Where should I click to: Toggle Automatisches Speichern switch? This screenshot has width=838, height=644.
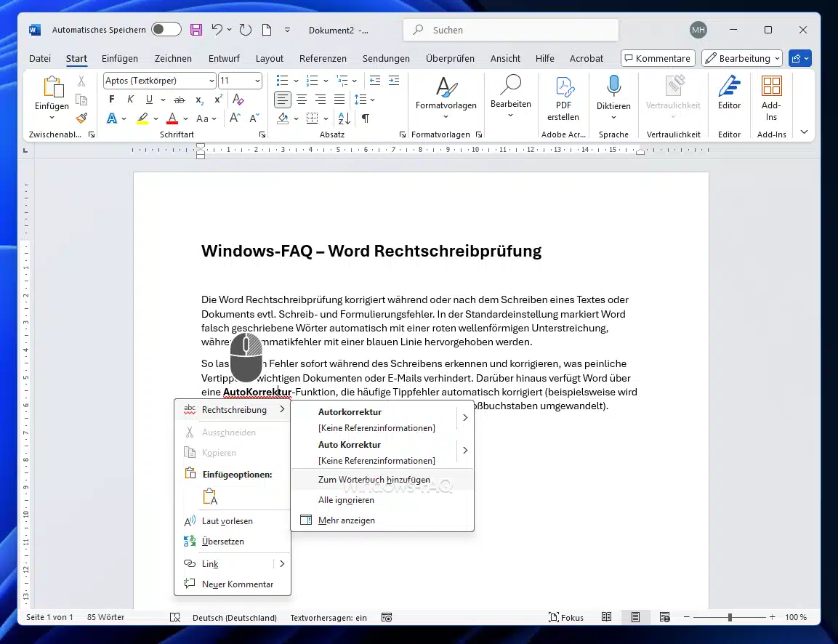pyautogui.click(x=166, y=29)
